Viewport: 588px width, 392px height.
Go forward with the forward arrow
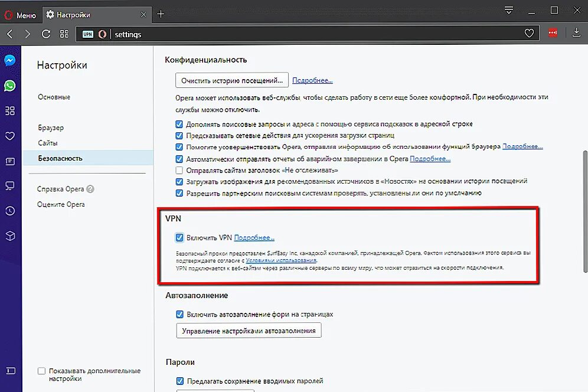point(27,34)
